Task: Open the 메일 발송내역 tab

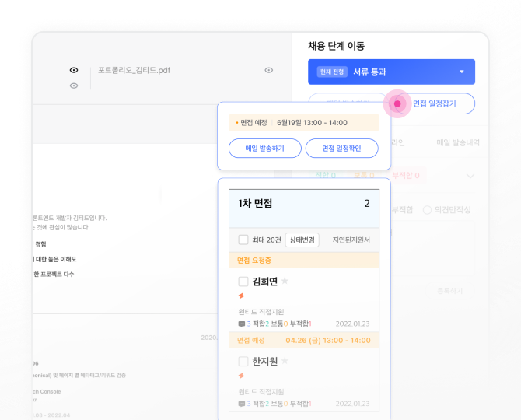Action: (x=458, y=142)
